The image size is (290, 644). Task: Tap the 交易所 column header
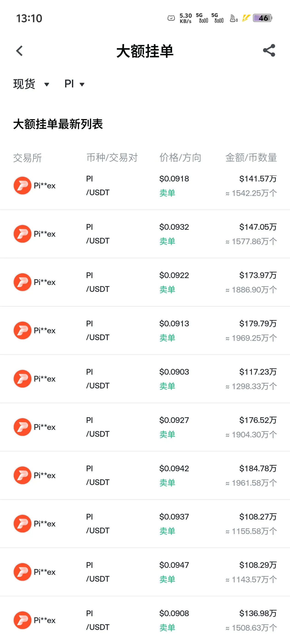click(28, 158)
